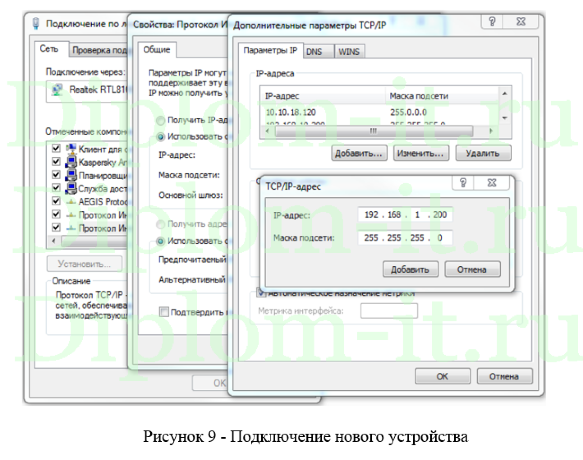Viewport: 583px width, 460px height.
Task: Click the Удалить button
Action: (483, 153)
